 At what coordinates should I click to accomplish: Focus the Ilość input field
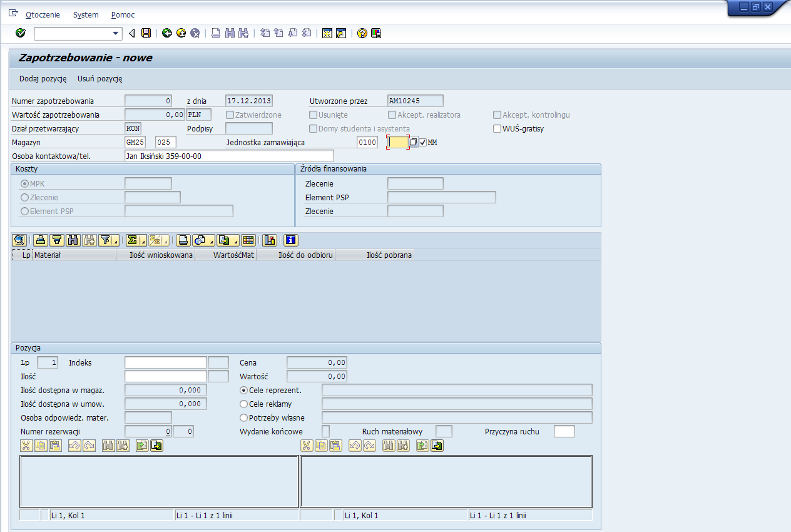pyautogui.click(x=166, y=376)
